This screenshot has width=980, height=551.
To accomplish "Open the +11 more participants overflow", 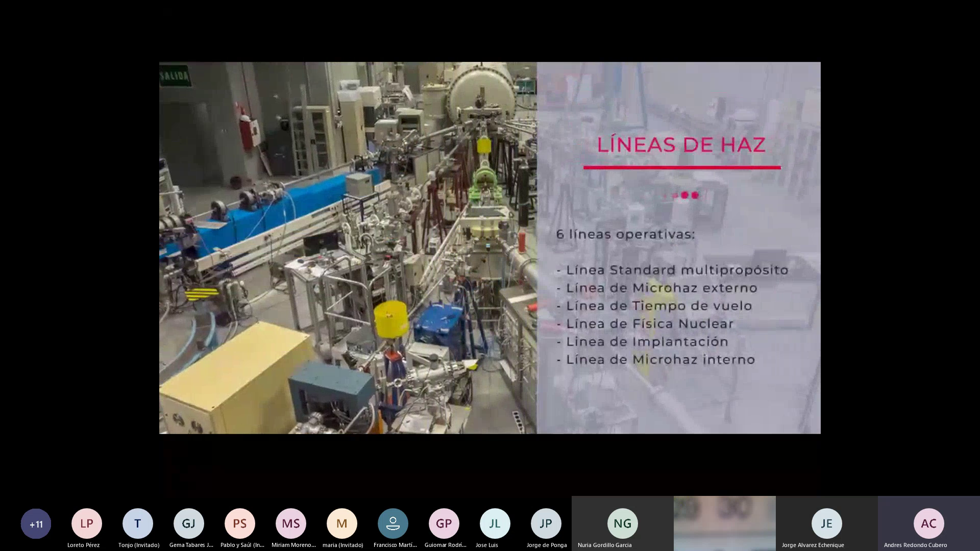I will pyautogui.click(x=36, y=523).
